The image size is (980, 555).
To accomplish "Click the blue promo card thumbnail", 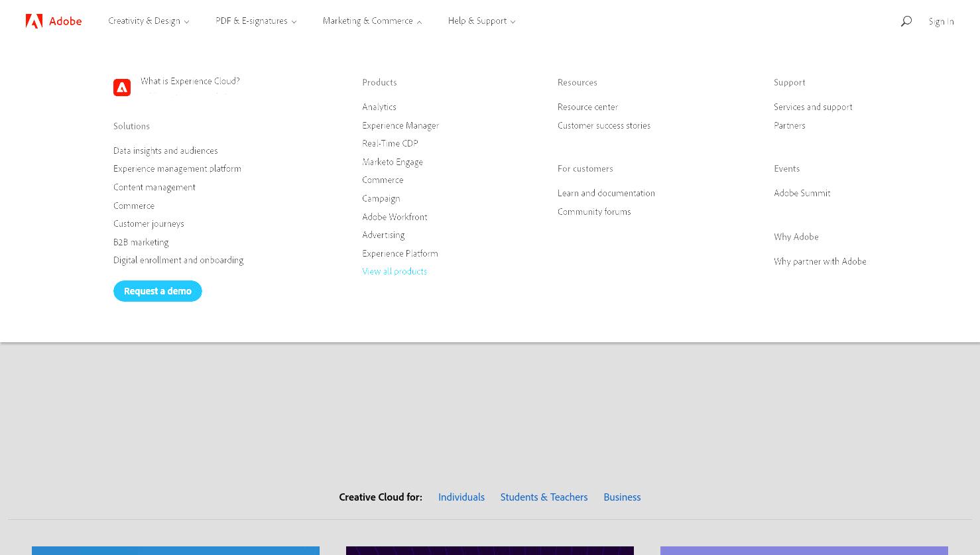I will point(176,550).
